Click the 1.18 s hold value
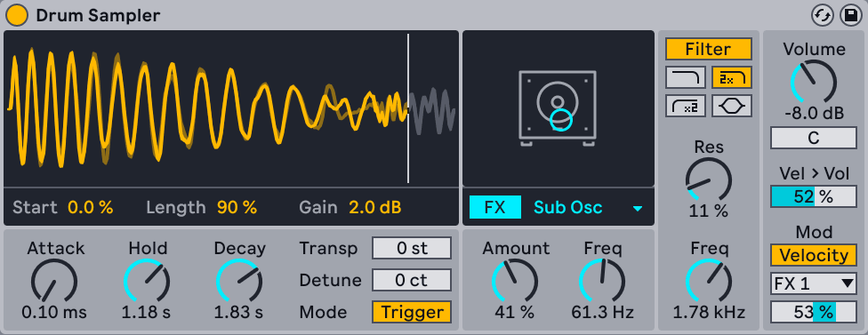The image size is (868, 335). pyautogui.click(x=147, y=312)
